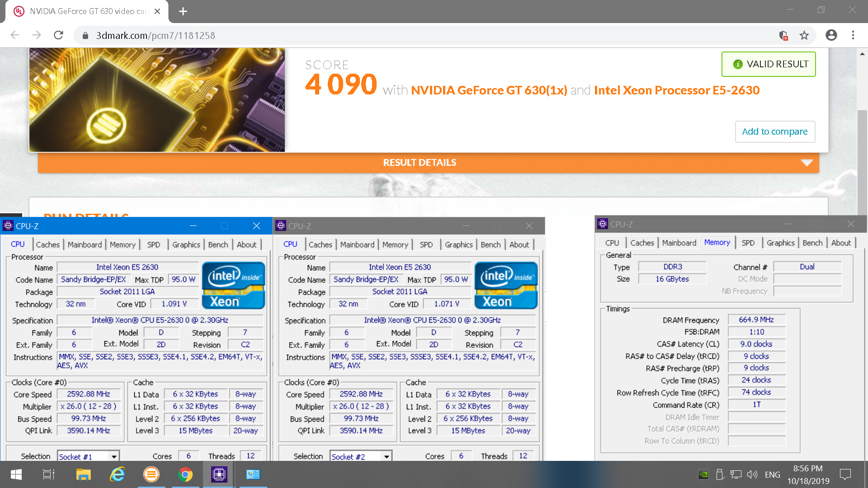Click the VALID RESULT badge
Viewport: 868px width, 488px height.
pos(769,64)
